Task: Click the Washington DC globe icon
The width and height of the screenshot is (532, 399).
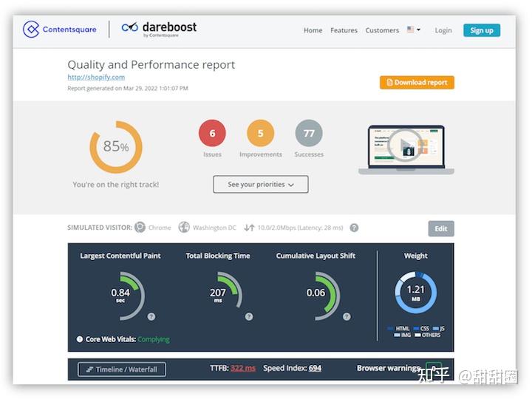Action: [184, 227]
